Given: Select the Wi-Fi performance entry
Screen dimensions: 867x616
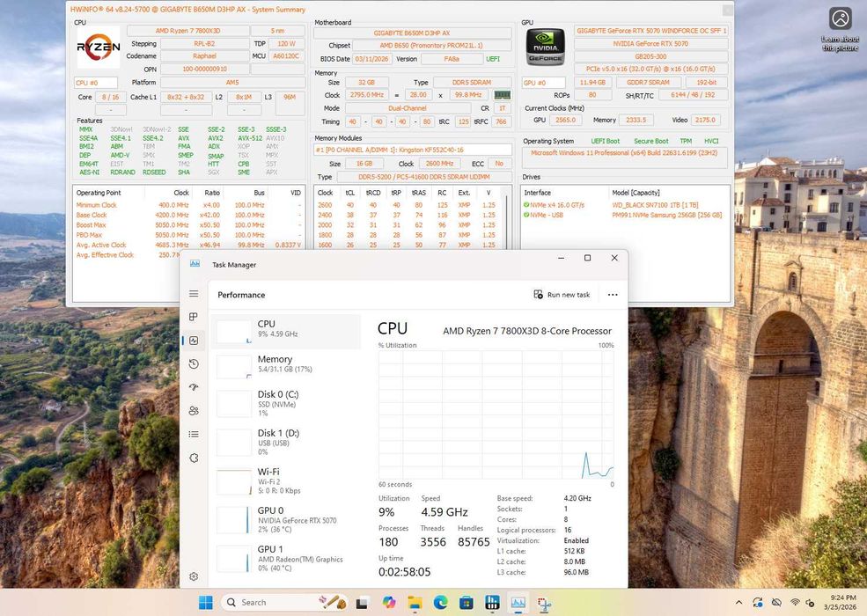Looking at the screenshot, I should (x=286, y=481).
